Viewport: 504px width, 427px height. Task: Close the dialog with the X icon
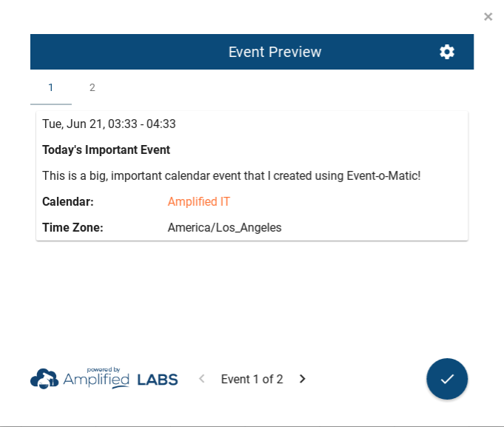pyautogui.click(x=488, y=16)
